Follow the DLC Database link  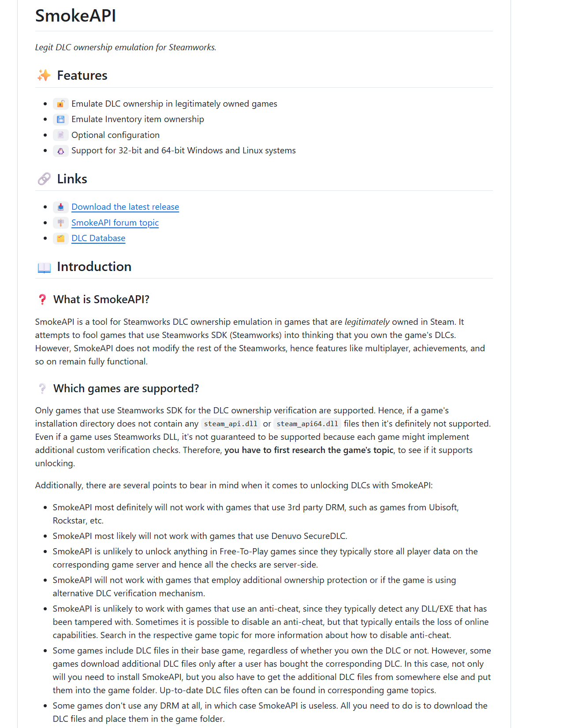pos(98,238)
